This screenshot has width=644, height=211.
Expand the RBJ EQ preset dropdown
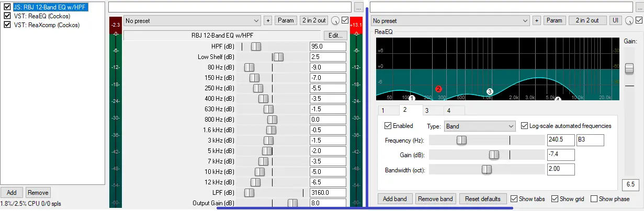pos(192,20)
